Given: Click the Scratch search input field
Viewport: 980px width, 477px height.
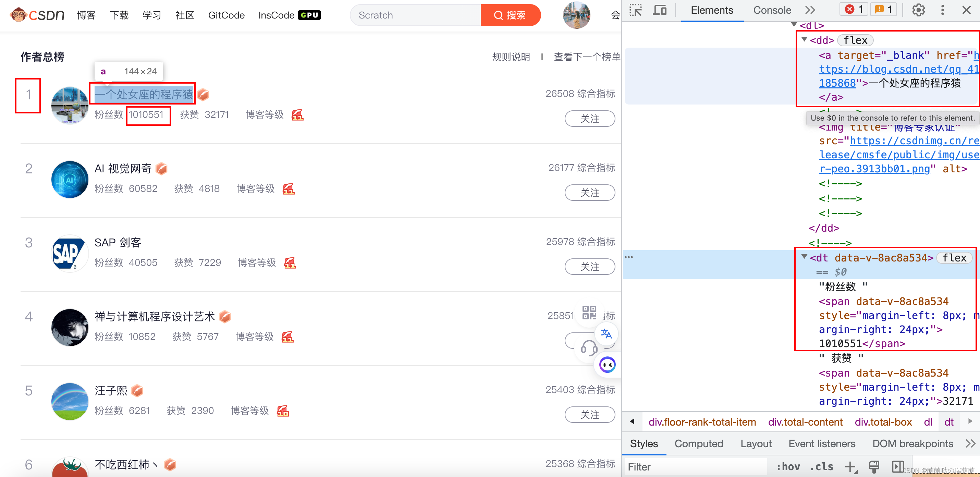Looking at the screenshot, I should (x=415, y=15).
